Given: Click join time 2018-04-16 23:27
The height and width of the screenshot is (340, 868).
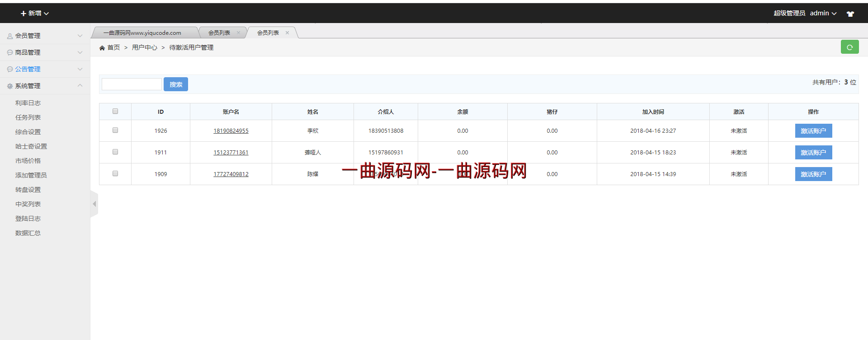Looking at the screenshot, I should [653, 131].
